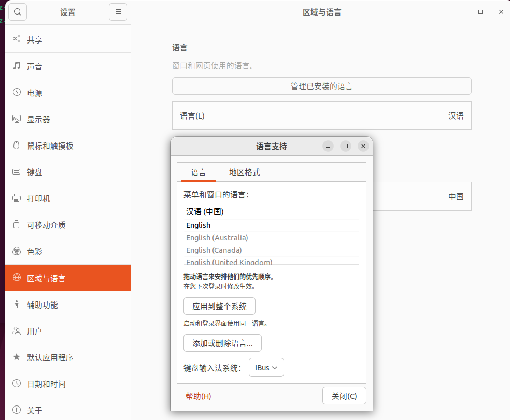Select English (Australia) in the list
This screenshot has width=510, height=420.
[x=271, y=238]
